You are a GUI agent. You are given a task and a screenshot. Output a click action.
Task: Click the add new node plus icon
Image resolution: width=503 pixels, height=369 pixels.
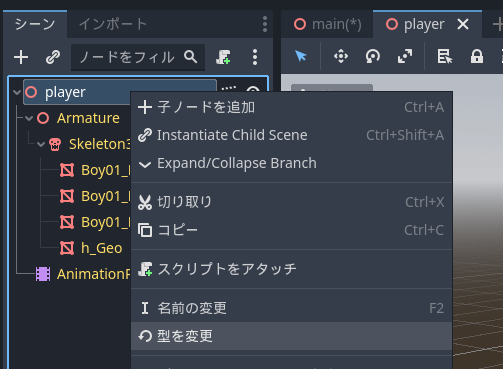pyautogui.click(x=21, y=57)
